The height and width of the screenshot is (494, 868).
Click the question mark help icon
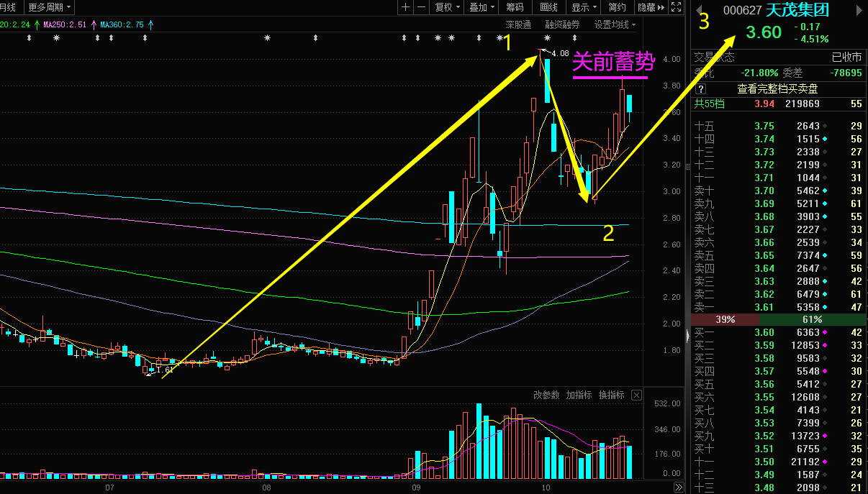pyautogui.click(x=701, y=89)
